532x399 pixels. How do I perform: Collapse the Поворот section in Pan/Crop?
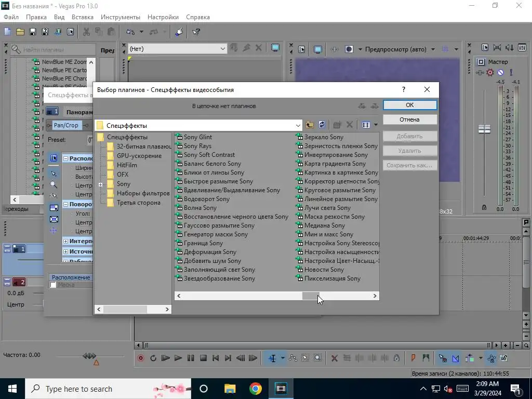point(66,204)
